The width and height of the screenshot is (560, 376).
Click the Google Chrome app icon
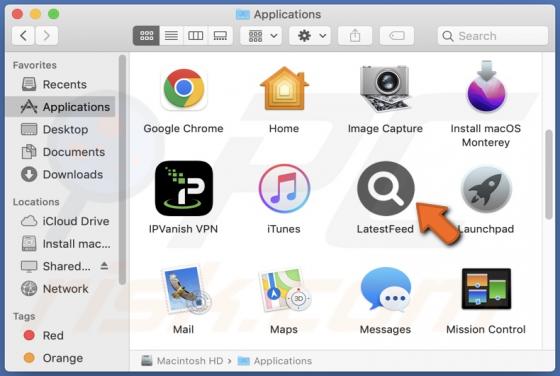184,89
